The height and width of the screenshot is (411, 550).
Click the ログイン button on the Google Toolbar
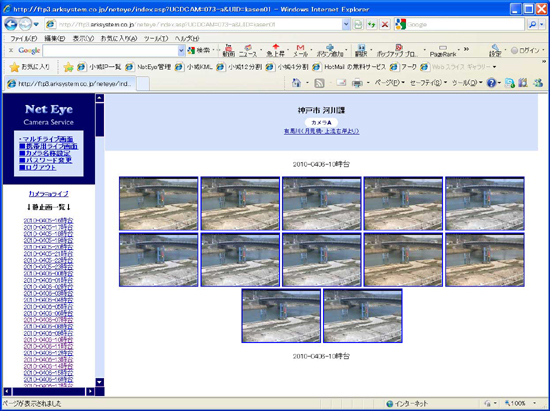coord(525,51)
